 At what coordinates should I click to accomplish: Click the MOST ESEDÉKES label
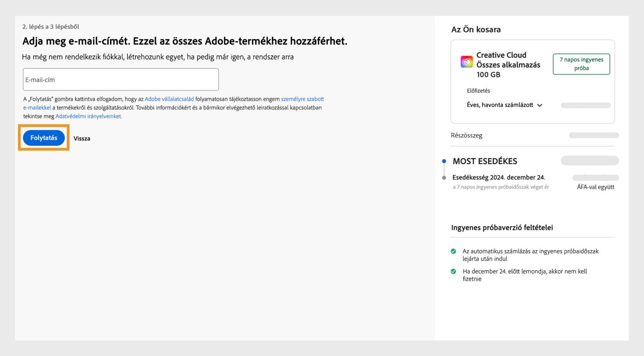pyautogui.click(x=485, y=161)
